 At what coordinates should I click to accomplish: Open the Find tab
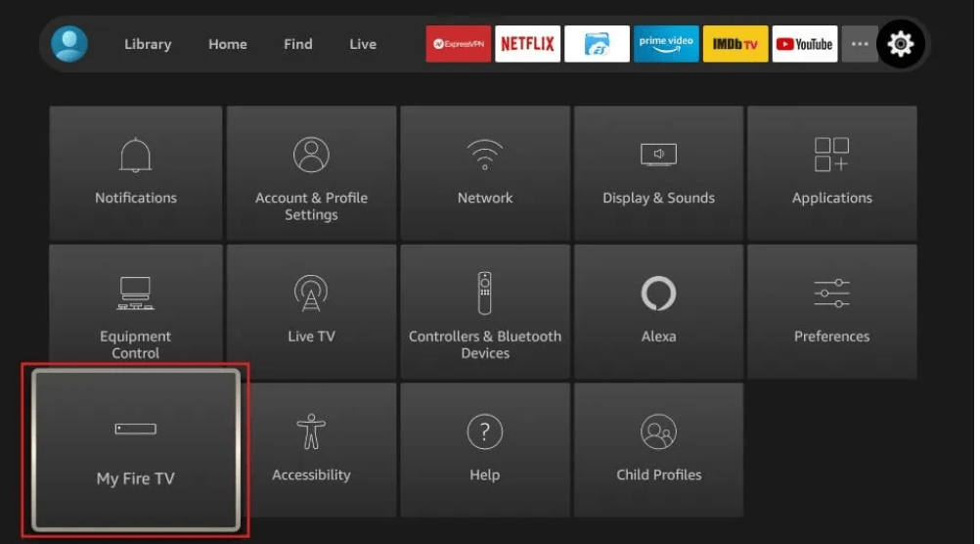tap(298, 44)
